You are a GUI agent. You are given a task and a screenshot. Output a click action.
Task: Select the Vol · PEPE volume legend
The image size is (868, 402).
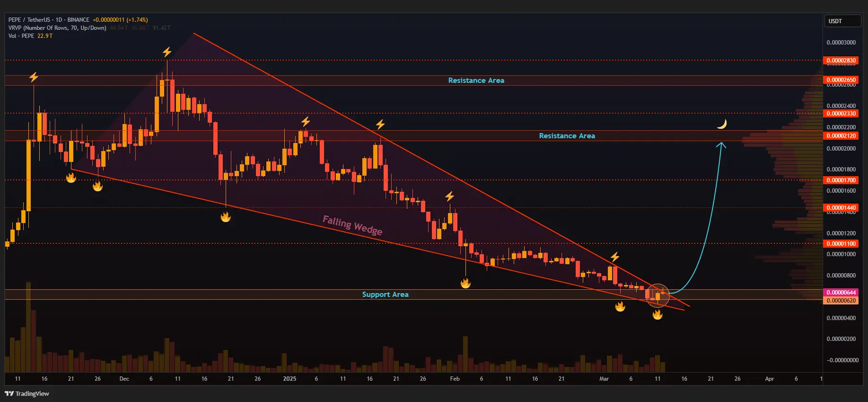(x=21, y=36)
